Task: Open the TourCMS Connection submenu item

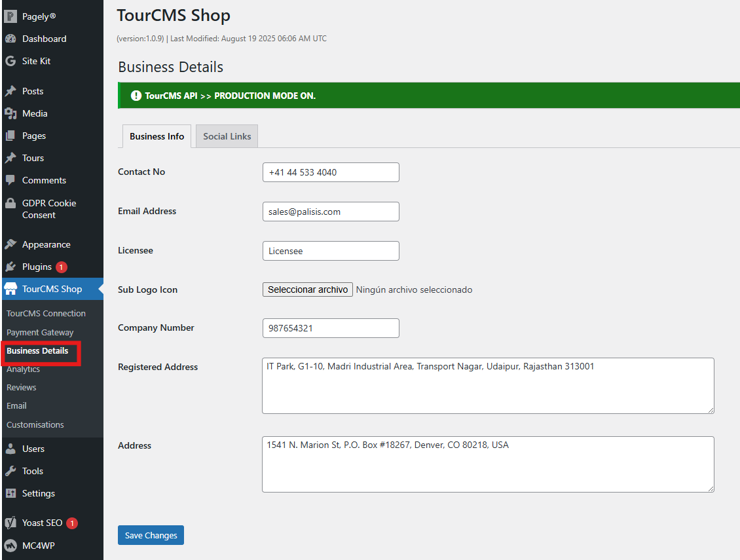Action: (46, 313)
